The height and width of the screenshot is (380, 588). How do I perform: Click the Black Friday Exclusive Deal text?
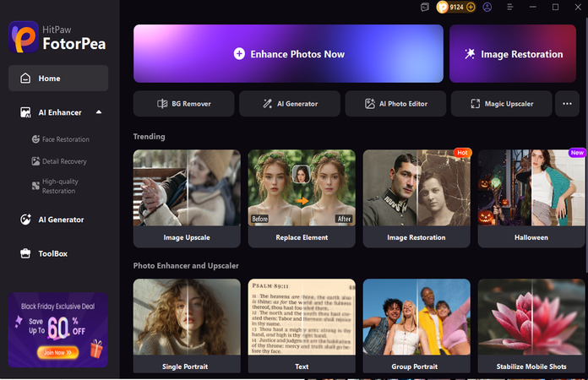coord(57,307)
